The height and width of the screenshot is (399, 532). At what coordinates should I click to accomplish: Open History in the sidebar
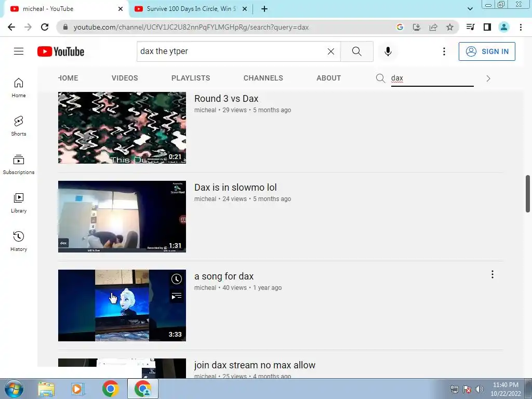(x=19, y=241)
